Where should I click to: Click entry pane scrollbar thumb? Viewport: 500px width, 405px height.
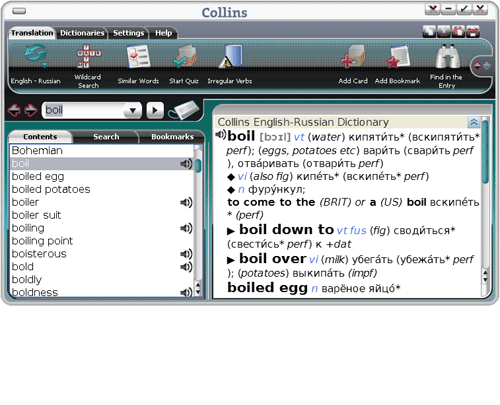coord(486,152)
